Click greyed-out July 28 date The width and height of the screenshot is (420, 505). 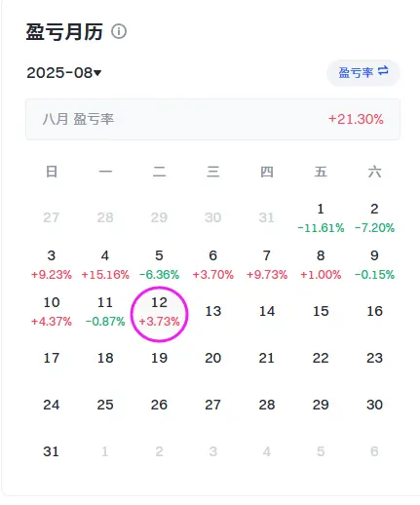[105, 217]
